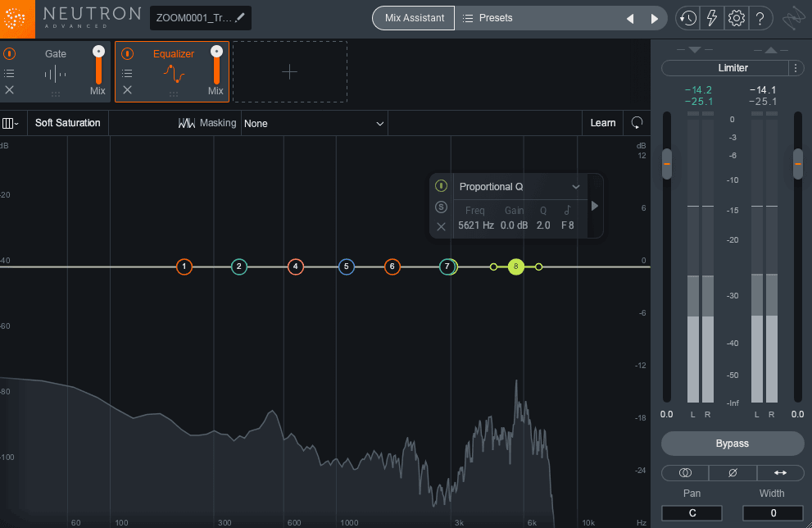Toggle Soft Saturation
Image resolution: width=812 pixels, height=528 pixels.
(x=68, y=123)
